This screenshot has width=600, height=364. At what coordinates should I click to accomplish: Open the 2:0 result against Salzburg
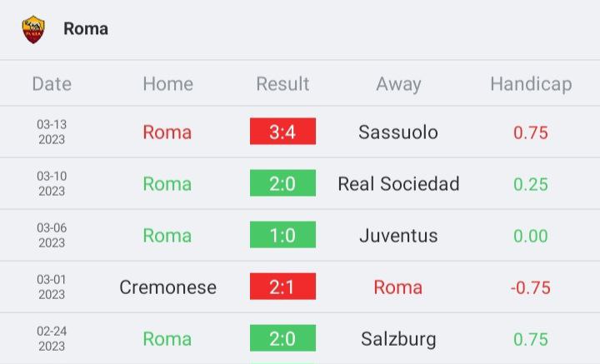coord(282,338)
